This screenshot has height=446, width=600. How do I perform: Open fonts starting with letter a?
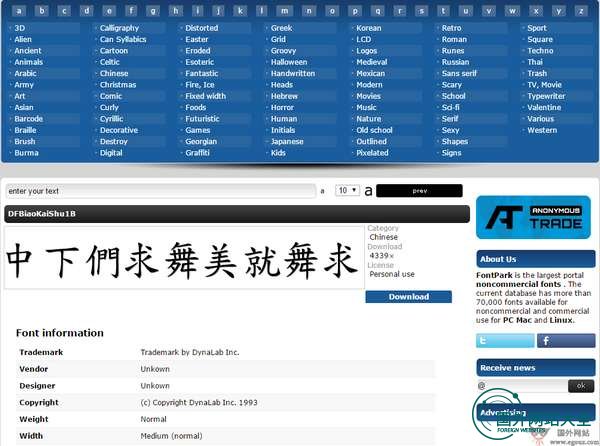pyautogui.click(x=19, y=11)
